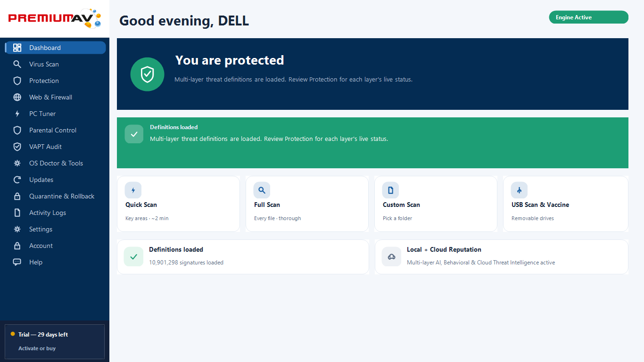Choose the Custom Scan card

click(x=436, y=204)
